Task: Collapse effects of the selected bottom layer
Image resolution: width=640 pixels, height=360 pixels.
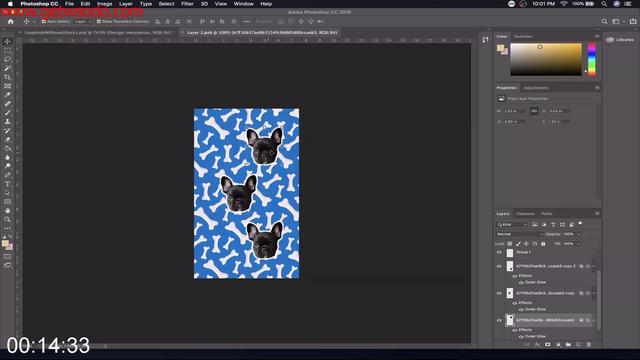Action: [594, 320]
